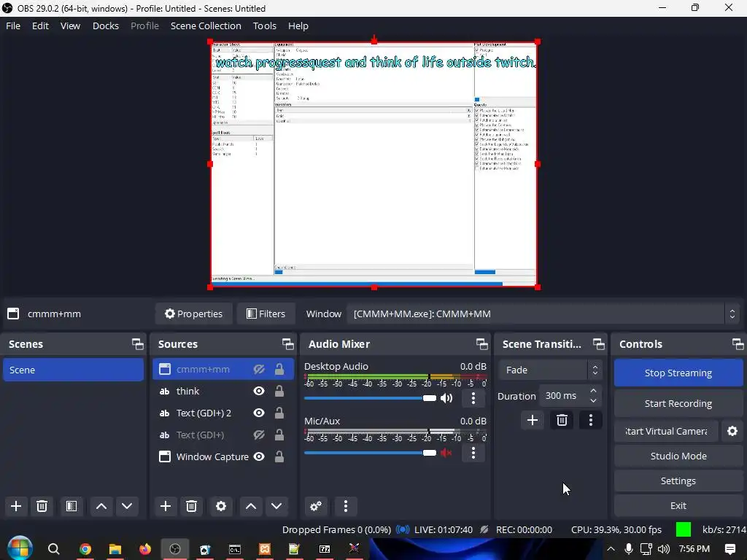Delete selected source with trash icon

(x=192, y=506)
